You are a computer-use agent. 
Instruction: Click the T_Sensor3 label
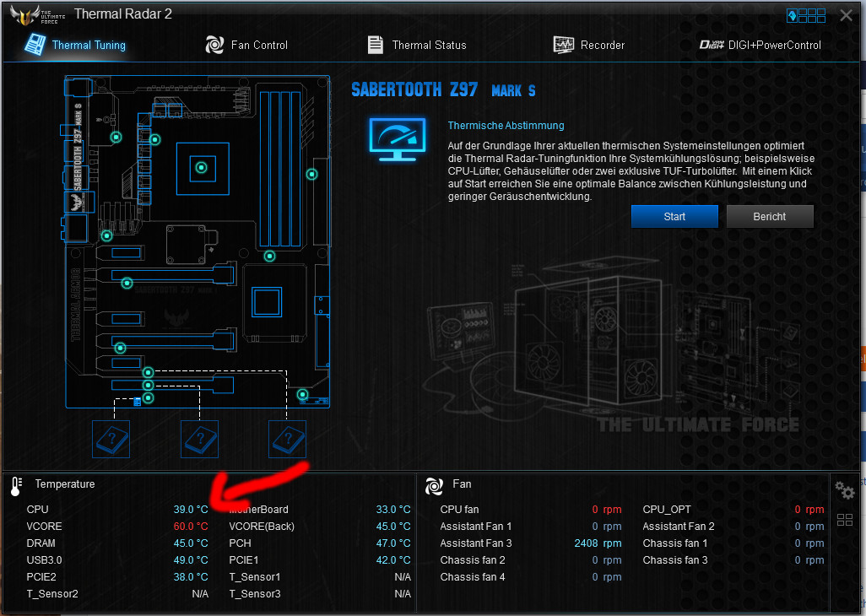click(255, 594)
